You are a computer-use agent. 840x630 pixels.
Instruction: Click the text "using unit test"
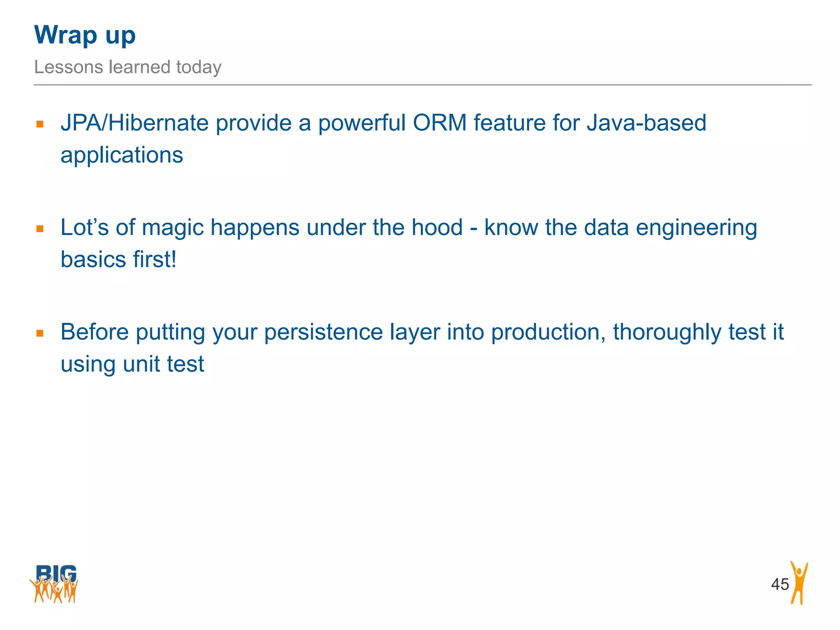pyautogui.click(x=132, y=364)
